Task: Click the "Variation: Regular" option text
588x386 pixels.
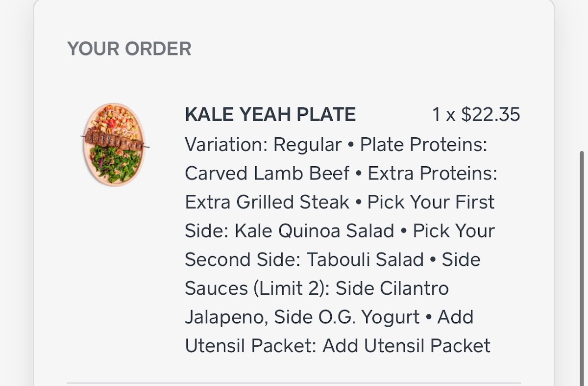Action: tap(263, 145)
